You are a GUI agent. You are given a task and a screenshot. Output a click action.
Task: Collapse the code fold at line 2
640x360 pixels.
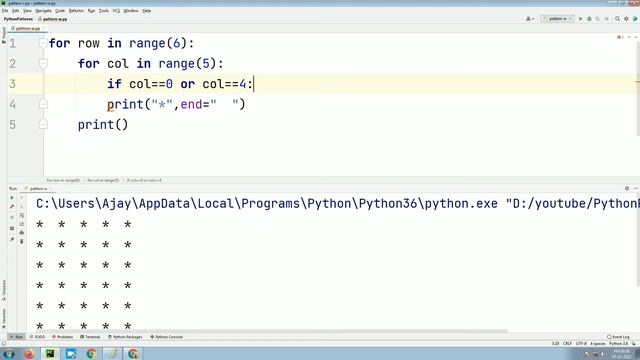point(43,63)
